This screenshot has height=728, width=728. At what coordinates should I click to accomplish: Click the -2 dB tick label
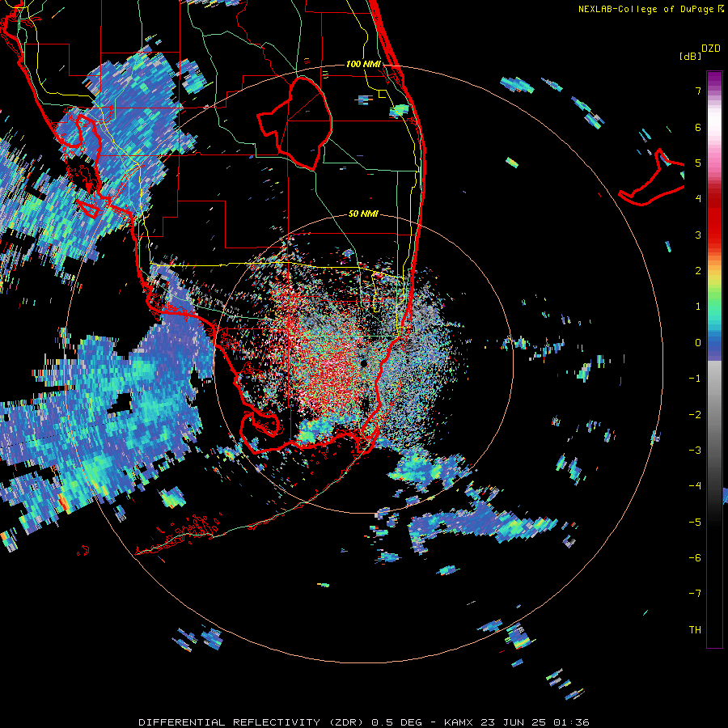click(695, 414)
